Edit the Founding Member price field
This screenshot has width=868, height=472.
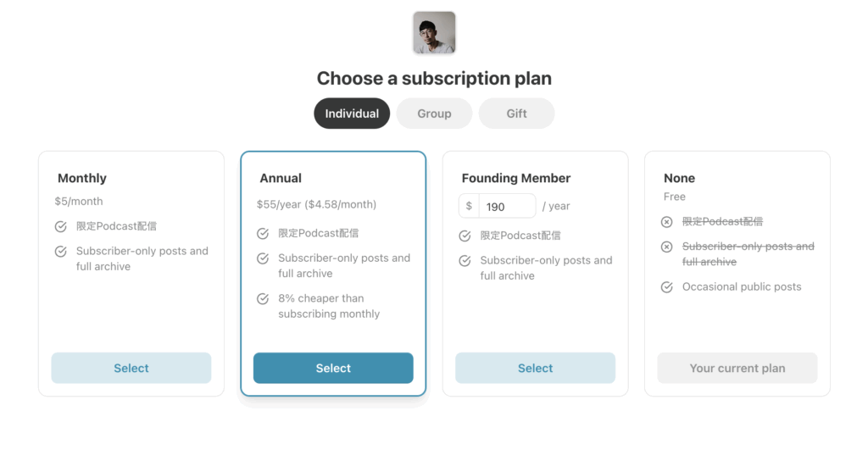pyautogui.click(x=506, y=206)
